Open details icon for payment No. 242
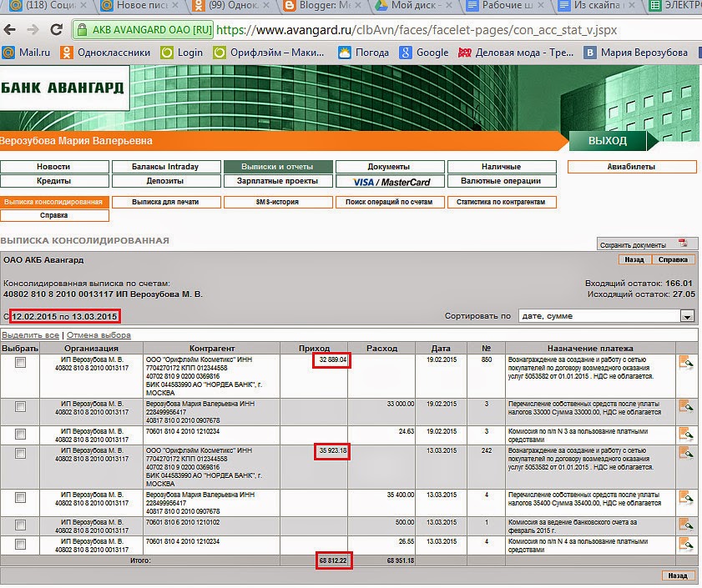 pyautogui.click(x=686, y=454)
